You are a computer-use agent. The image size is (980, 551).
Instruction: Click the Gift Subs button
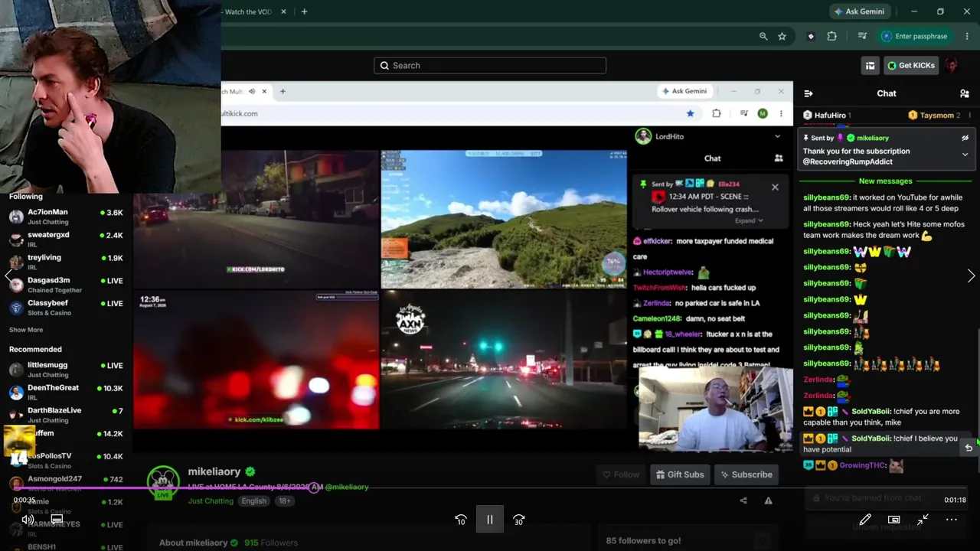coord(679,474)
